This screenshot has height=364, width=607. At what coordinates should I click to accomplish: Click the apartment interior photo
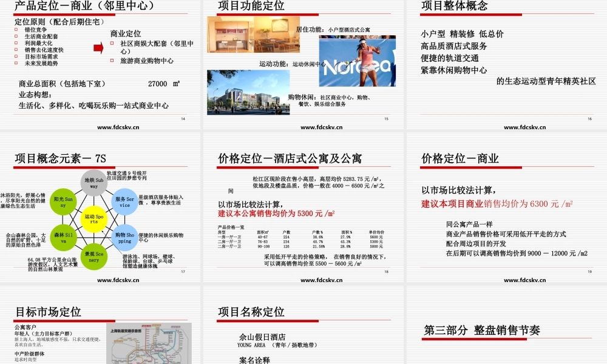[x=253, y=35]
